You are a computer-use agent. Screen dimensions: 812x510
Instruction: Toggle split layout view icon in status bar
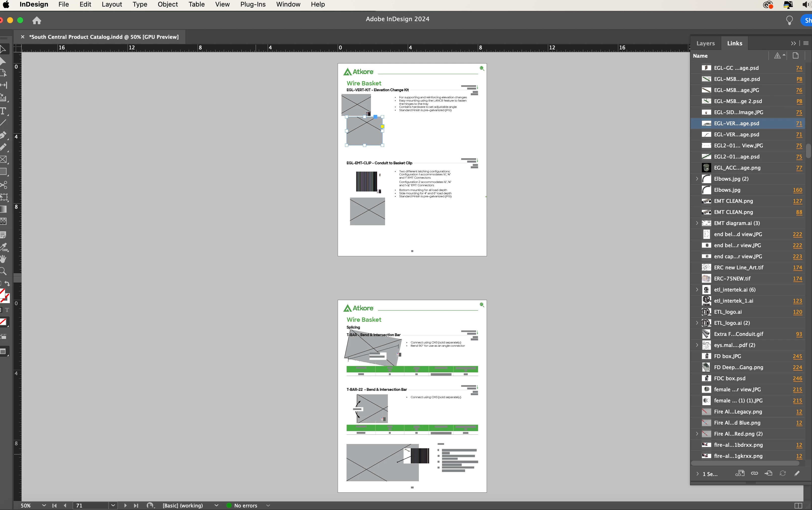click(x=798, y=505)
